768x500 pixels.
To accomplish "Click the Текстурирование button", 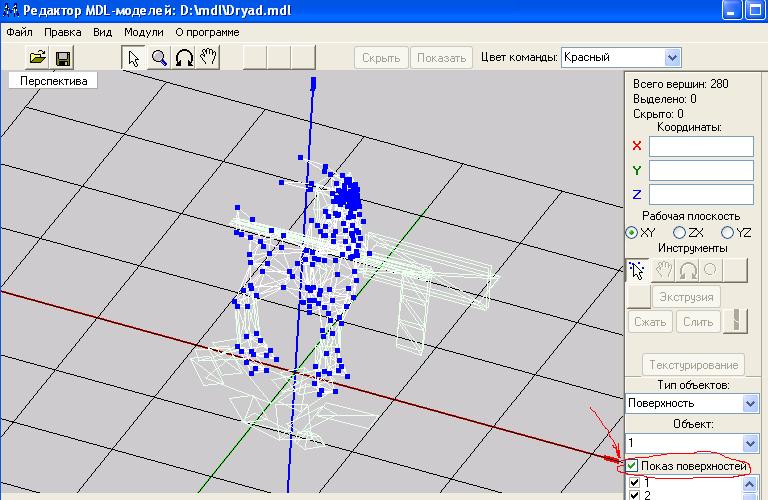I will (694, 365).
